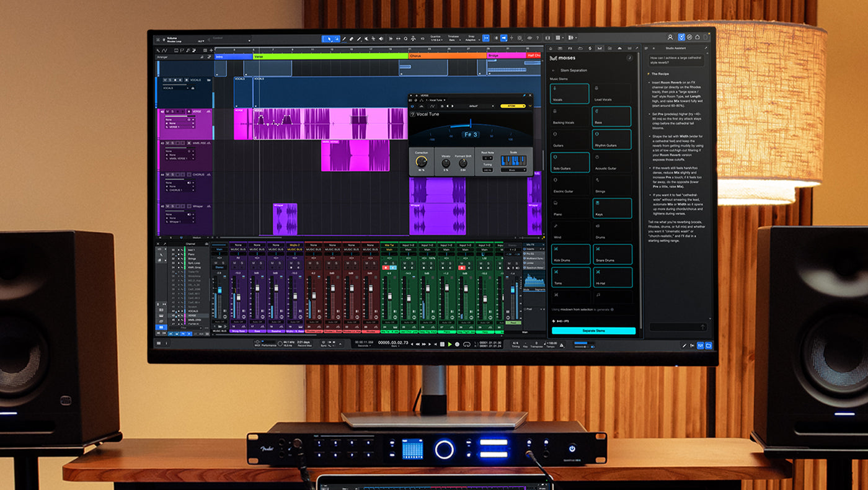Toggle the Vocals stem tile

pos(569,94)
